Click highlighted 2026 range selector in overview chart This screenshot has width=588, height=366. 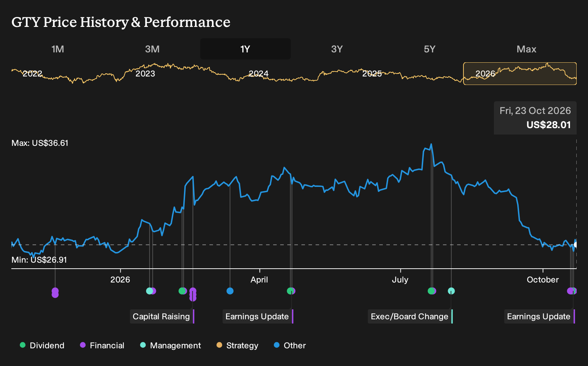click(x=520, y=74)
